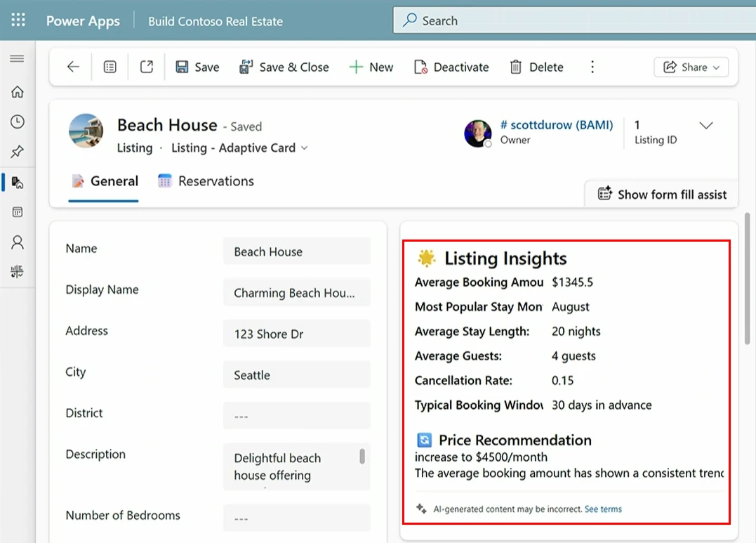Image resolution: width=756 pixels, height=543 pixels.
Task: Click the Delete trash icon
Action: click(x=516, y=67)
